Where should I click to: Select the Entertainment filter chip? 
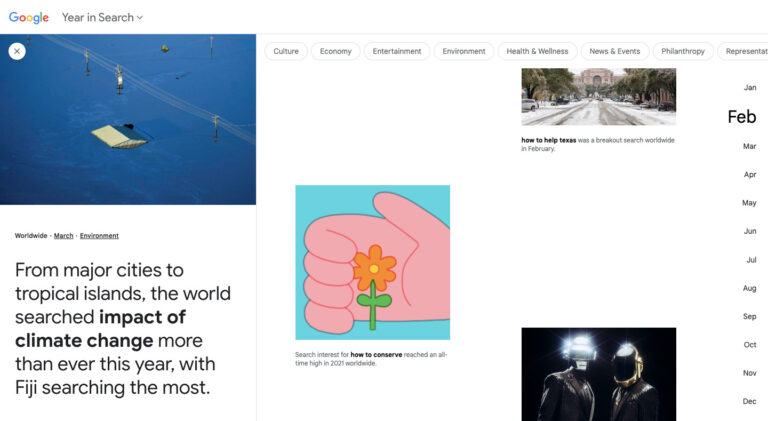pos(397,51)
